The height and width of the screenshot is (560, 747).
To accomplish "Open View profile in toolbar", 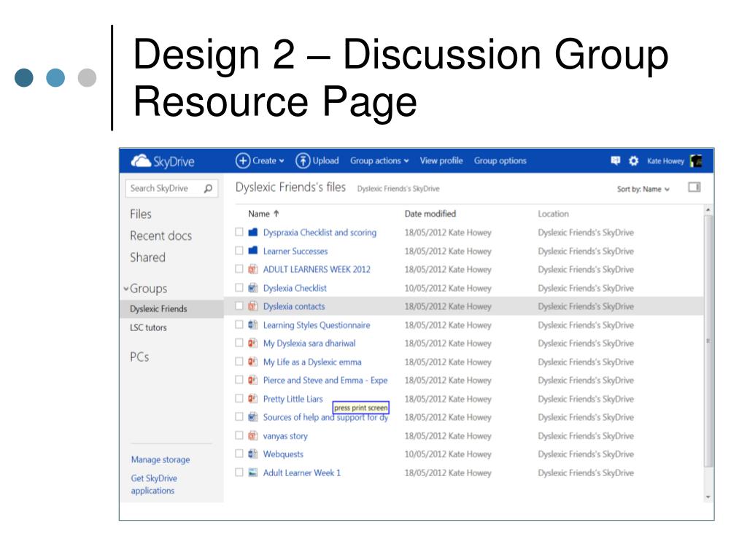I will click(441, 161).
